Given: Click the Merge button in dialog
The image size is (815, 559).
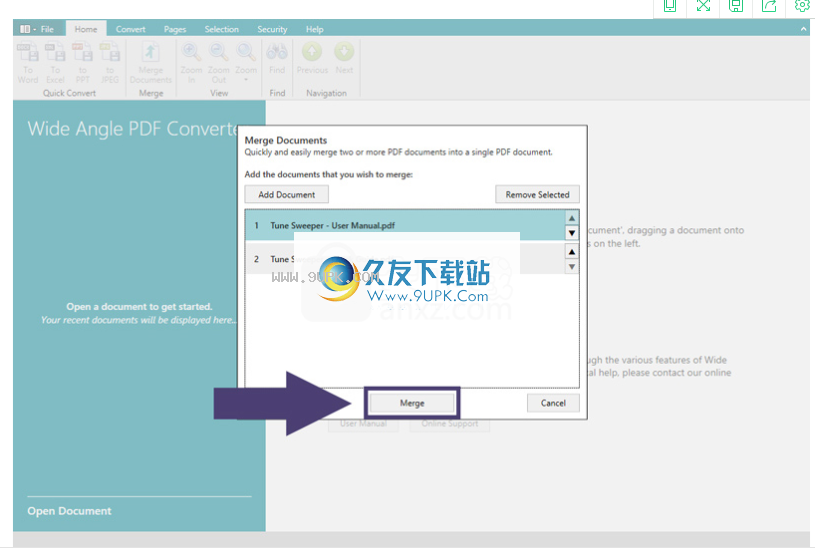Looking at the screenshot, I should point(412,403).
